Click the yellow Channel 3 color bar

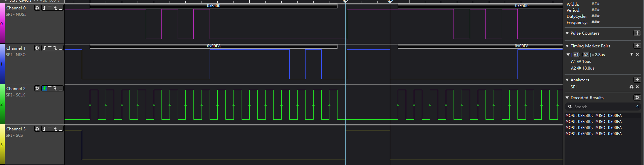[2, 145]
